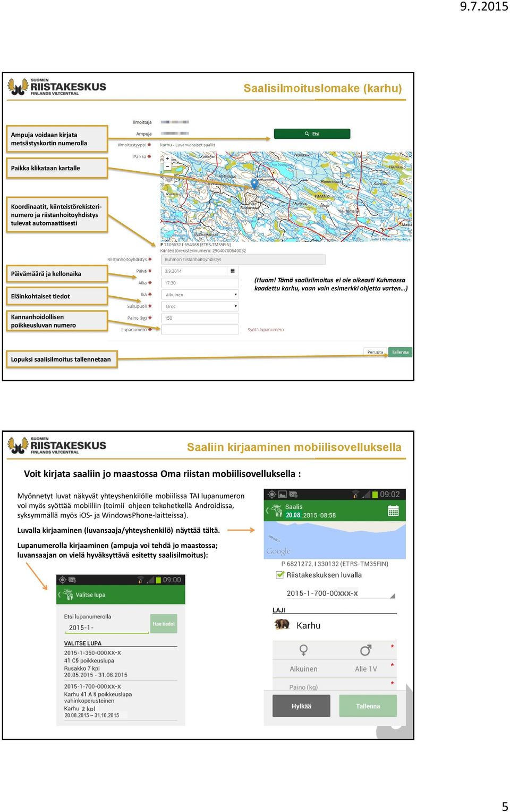Expand the Sukupuoli dropdown showing Uros
Viewport: 510px width, 812px height.
pos(200,306)
